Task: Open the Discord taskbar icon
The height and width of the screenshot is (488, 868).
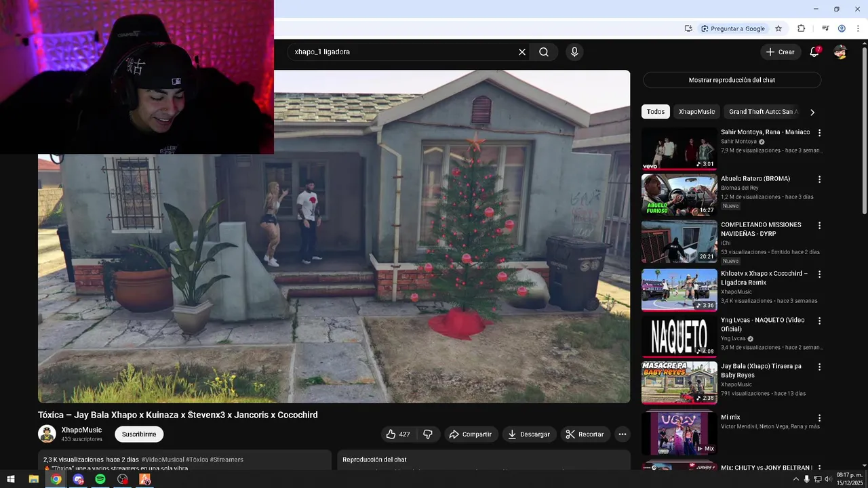Action: (78, 479)
